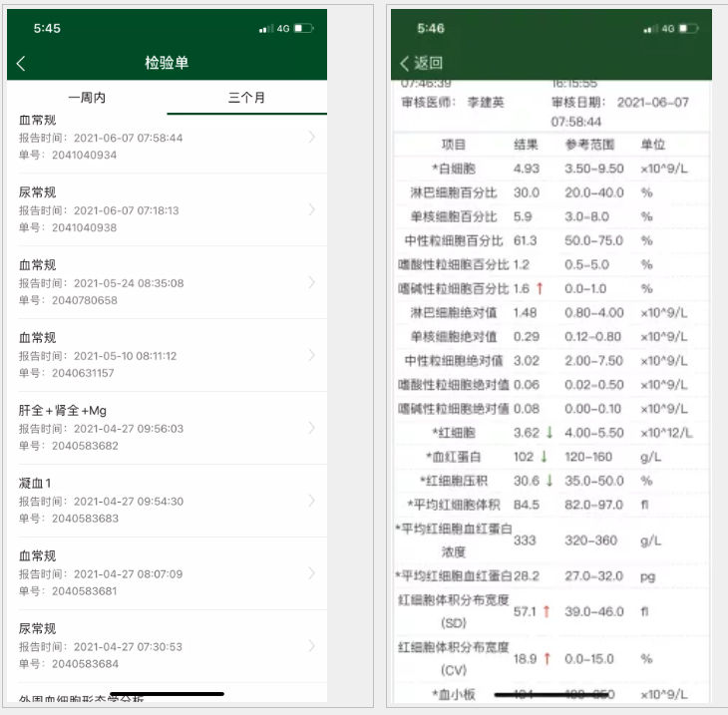Tap the up arrow beside 红细胞体积分布宽度(SD)
Screen dimensions: 728x715
[546, 610]
